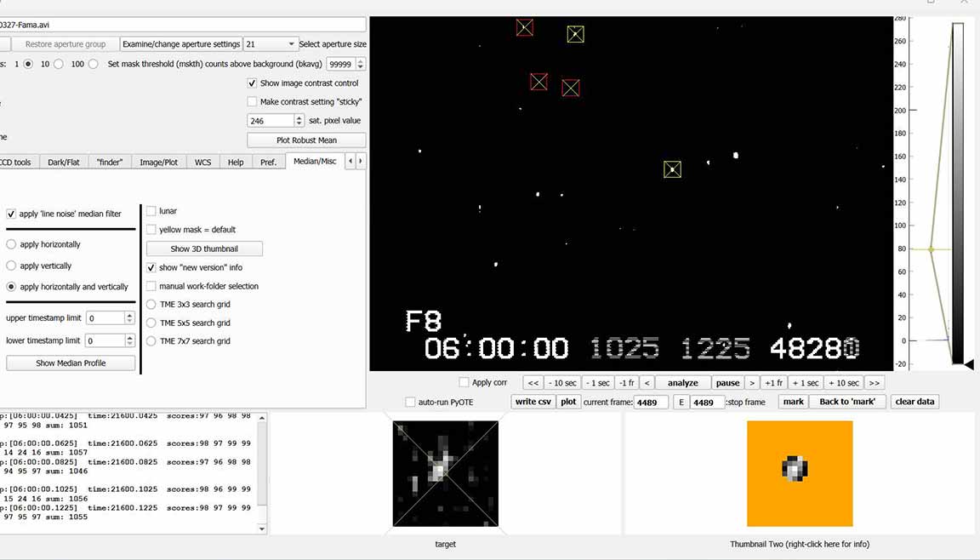
Task: Uncheck apply 'line noise' median filter
Action: (11, 214)
